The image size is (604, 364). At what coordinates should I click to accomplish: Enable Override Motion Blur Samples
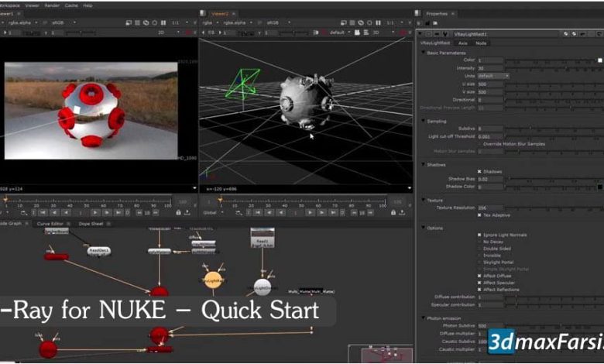[x=479, y=144]
